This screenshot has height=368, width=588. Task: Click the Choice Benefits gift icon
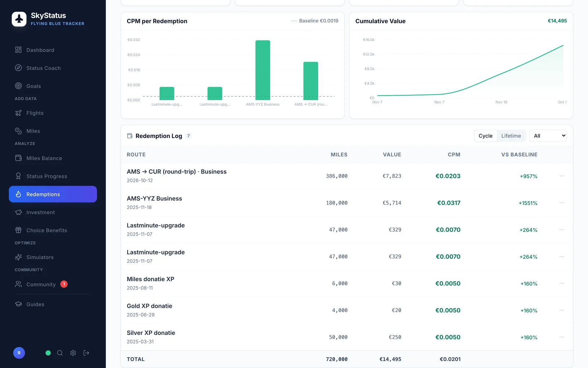click(x=18, y=230)
